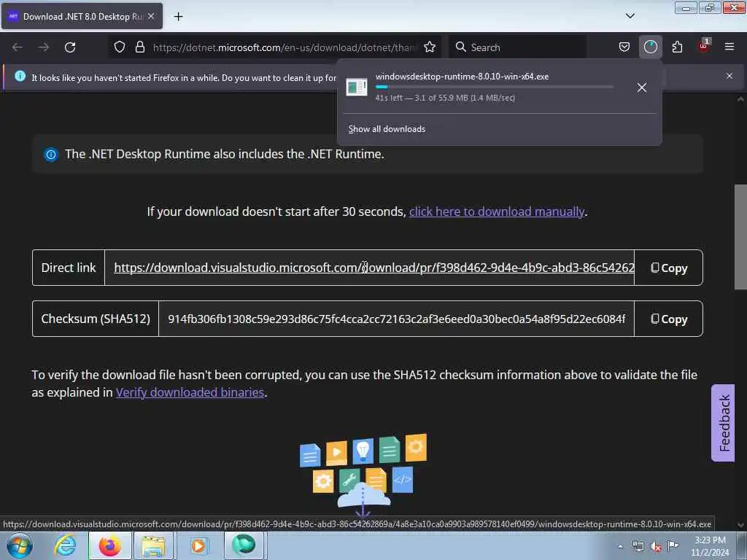Show all downloads

click(x=387, y=129)
